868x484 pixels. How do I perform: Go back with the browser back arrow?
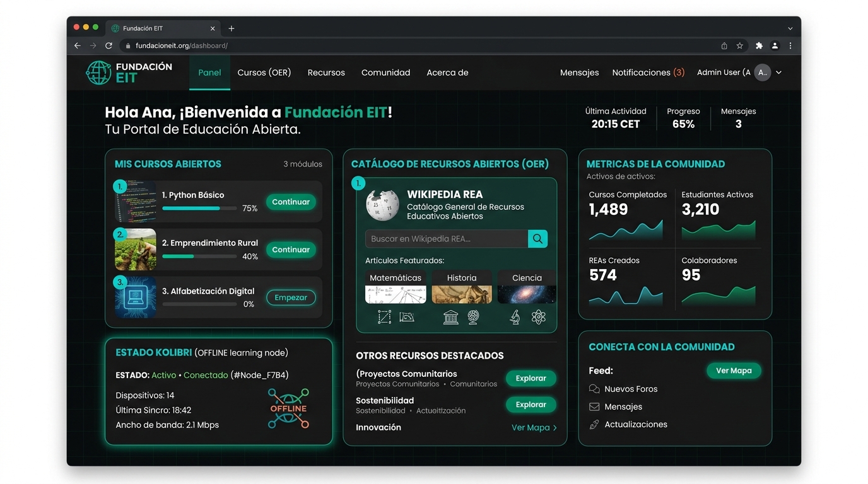tap(78, 46)
